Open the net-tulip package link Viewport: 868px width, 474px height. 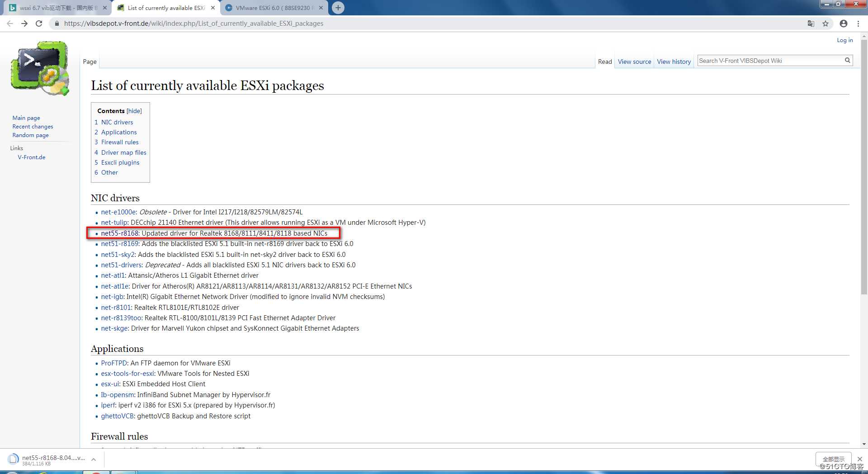pyautogui.click(x=114, y=222)
